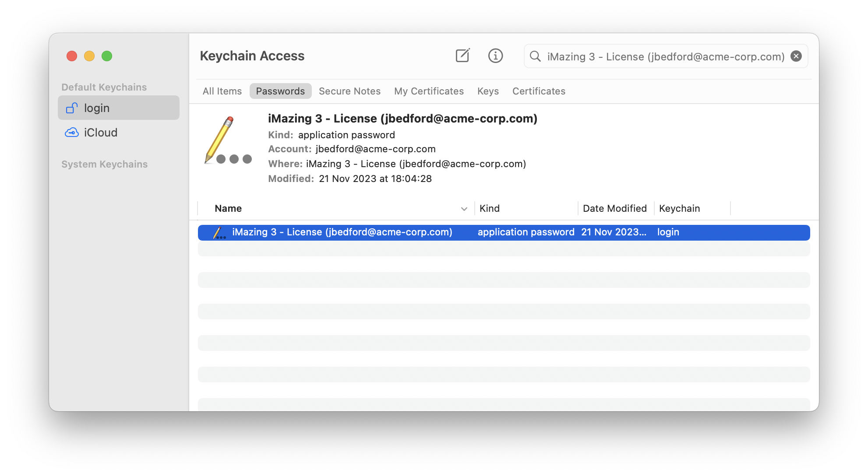Toggle sort order chevron in Name column
The width and height of the screenshot is (868, 476).
[x=464, y=209]
